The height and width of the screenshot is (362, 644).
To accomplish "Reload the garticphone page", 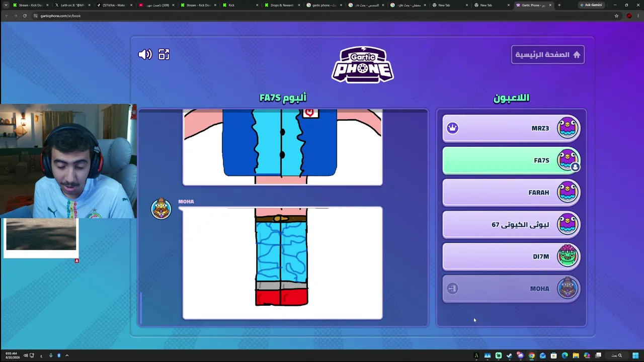I will pos(25,16).
